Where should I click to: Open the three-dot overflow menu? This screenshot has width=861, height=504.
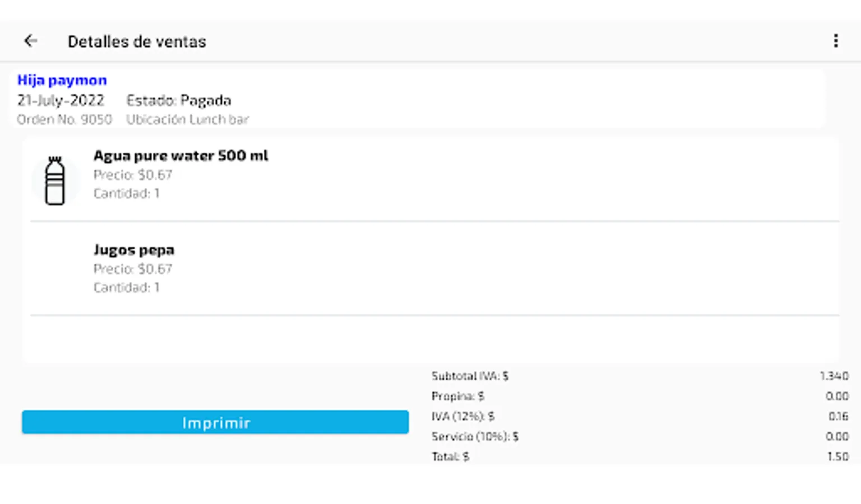coord(835,41)
